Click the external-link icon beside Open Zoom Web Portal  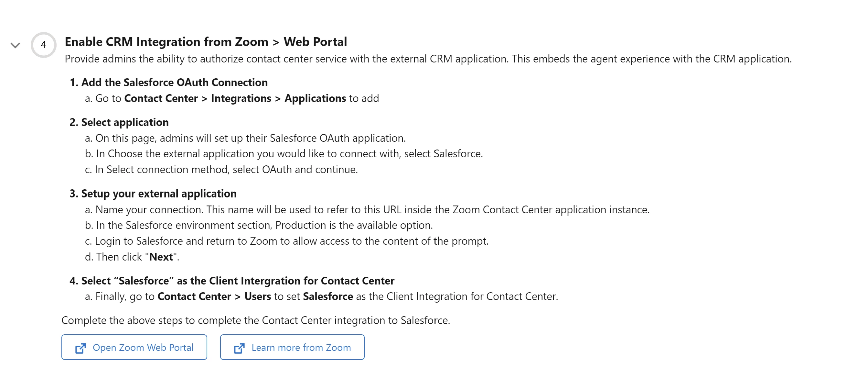[80, 348]
